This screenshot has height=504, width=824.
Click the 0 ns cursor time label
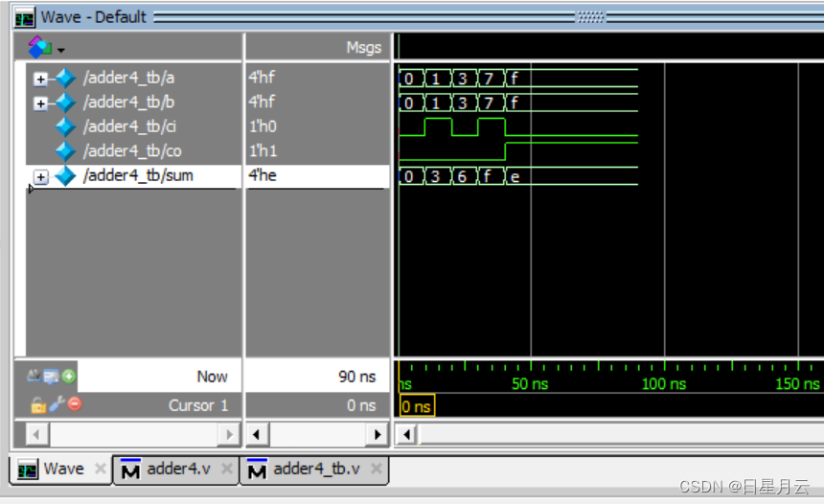pyautogui.click(x=417, y=405)
